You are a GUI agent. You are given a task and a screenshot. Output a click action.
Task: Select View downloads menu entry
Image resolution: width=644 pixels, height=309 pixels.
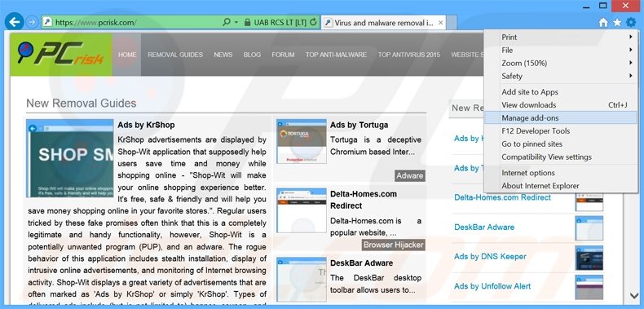click(561, 105)
